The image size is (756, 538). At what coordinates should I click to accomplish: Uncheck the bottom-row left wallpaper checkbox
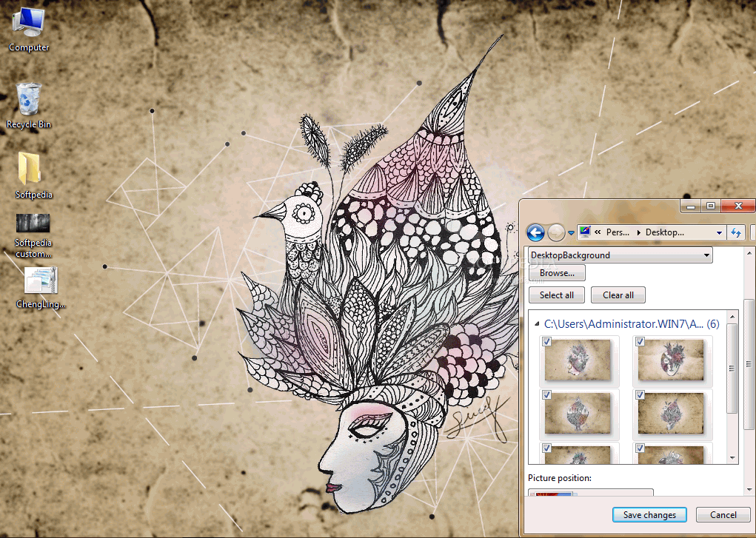(x=546, y=448)
